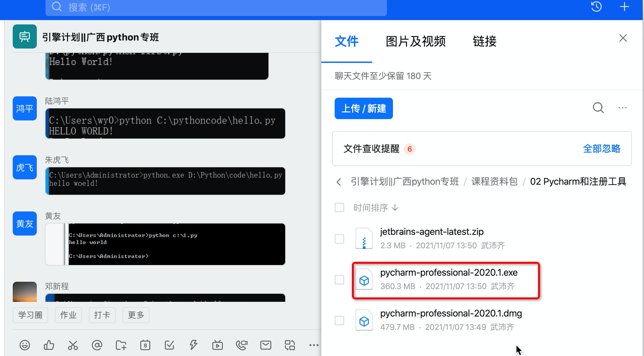Click file name jetbrains-agent-latest.zip

coord(432,232)
